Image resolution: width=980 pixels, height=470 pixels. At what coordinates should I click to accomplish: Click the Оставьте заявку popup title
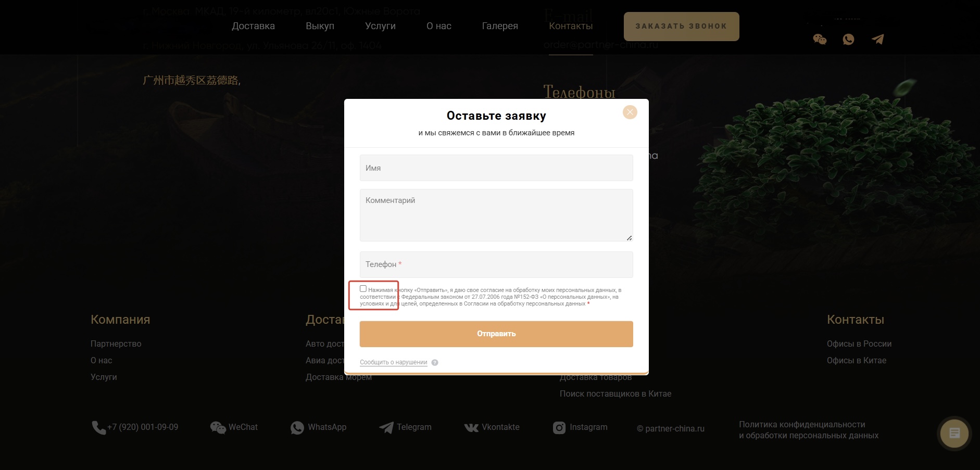pos(496,116)
